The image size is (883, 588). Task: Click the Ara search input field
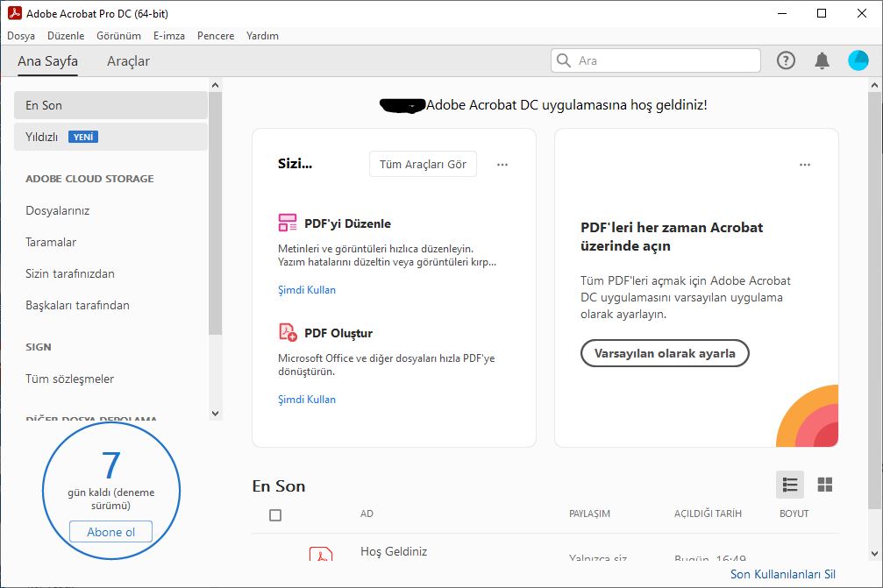656,60
